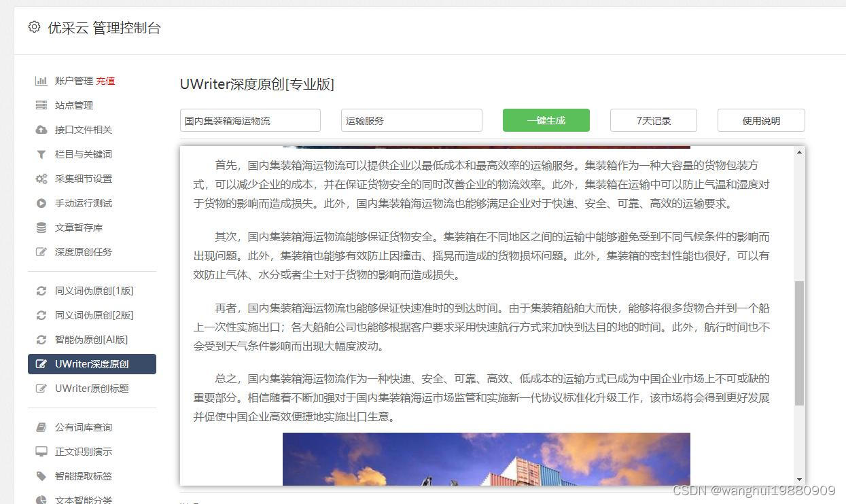Click the refresh icon beside 同义词伪原创[1版]
Viewport: 846px width, 504px height.
point(42,290)
